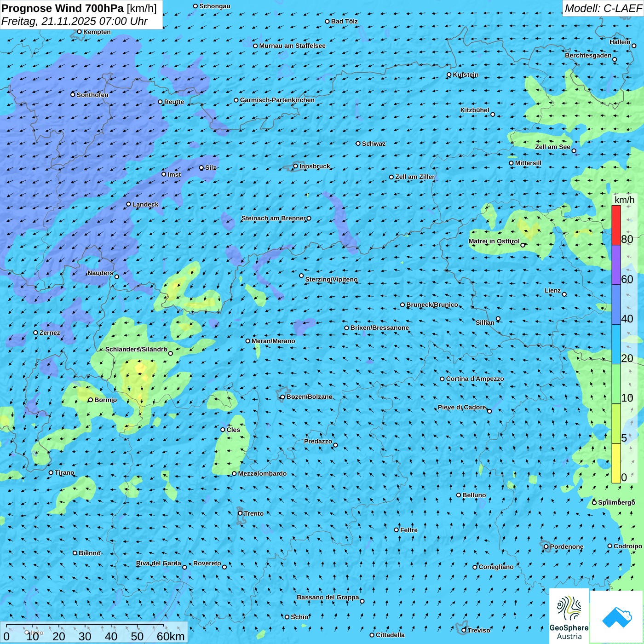Click the Sonthofen label
Image resolution: width=644 pixels, height=644 pixels.
92,95
